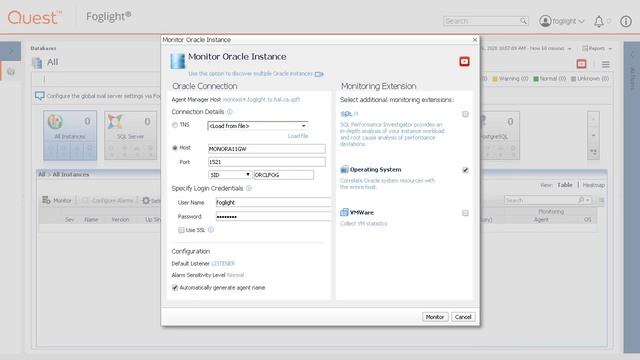640x360 pixels.
Task: Click the mail server settings message icon
Action: (40, 96)
